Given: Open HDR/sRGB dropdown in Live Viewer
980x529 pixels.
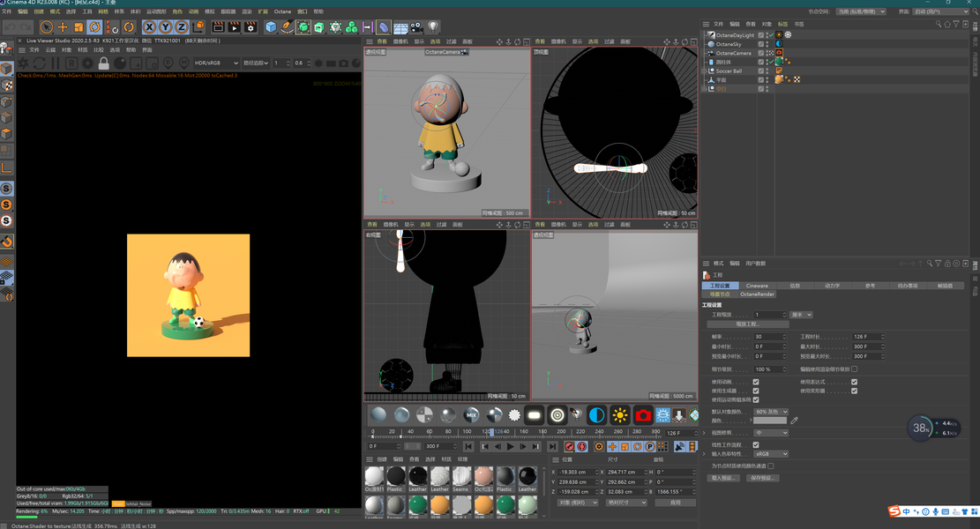Looking at the screenshot, I should tap(216, 63).
